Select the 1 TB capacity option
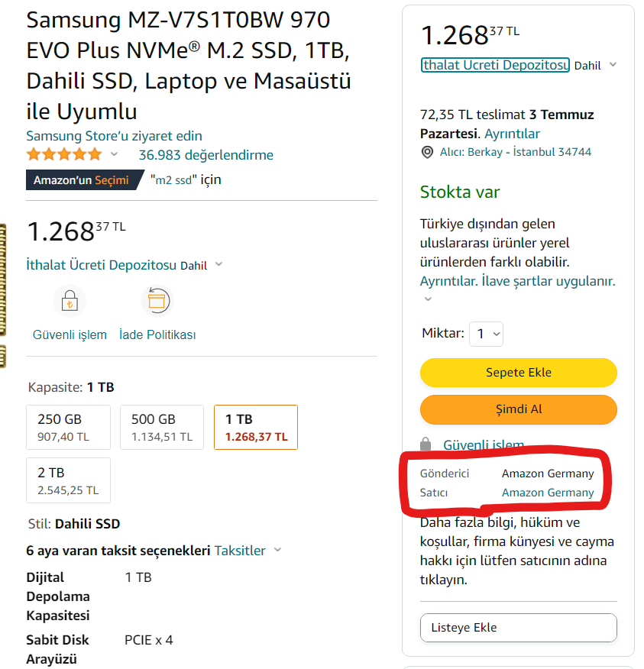This screenshot has width=644, height=669. (x=256, y=427)
